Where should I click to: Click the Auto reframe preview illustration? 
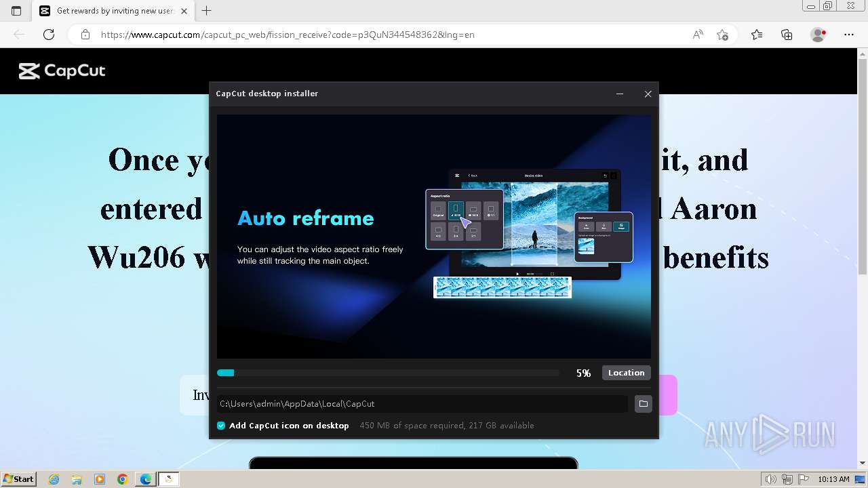pos(530,234)
